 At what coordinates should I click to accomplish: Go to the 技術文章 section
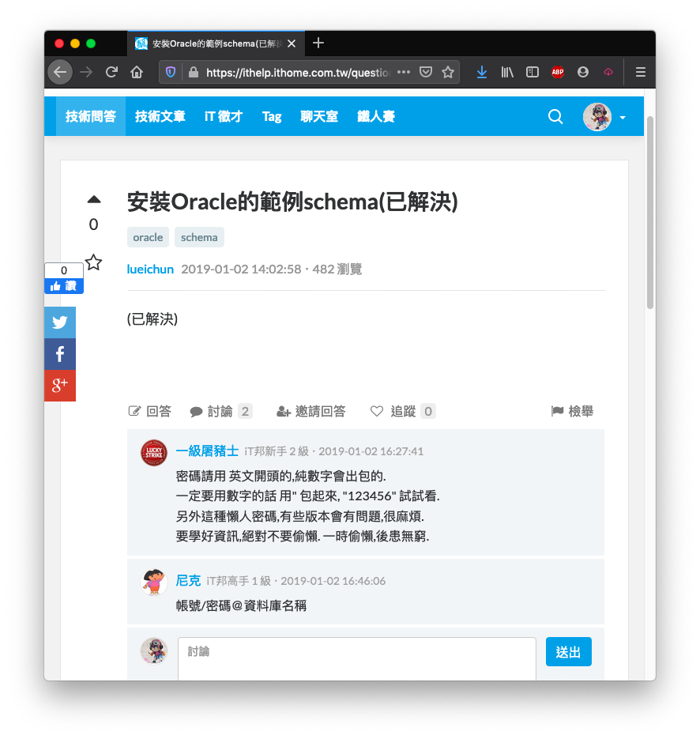[x=160, y=116]
